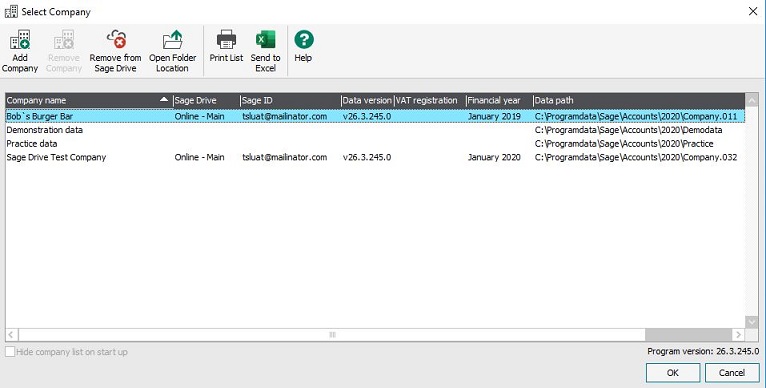Toggle Hide company list on start up
766x388 pixels.
[10, 352]
